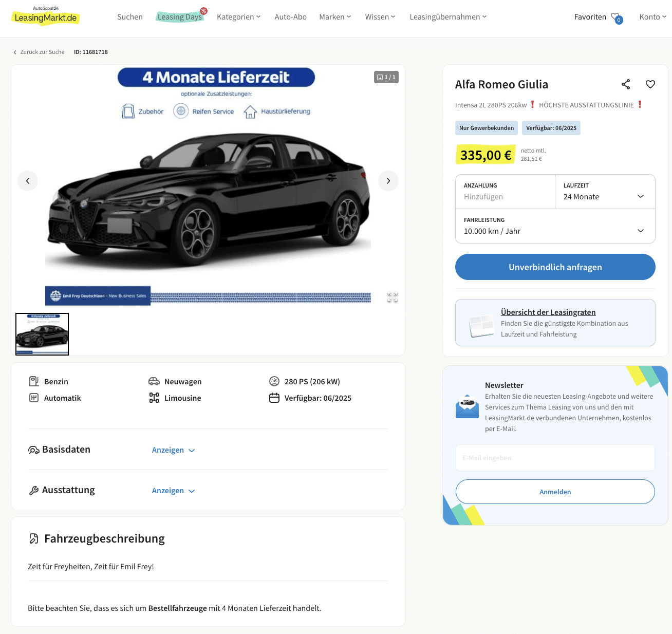Go back via Zurück zur Suche
Image resolution: width=672 pixels, height=634 pixels.
point(43,52)
